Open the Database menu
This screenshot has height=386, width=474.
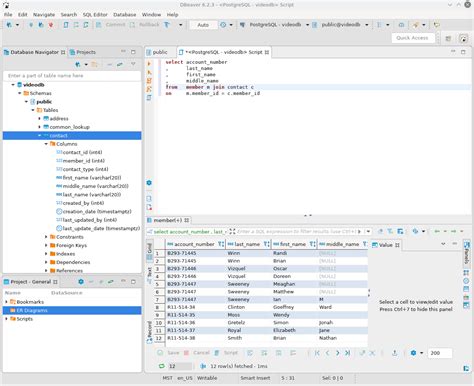pyautogui.click(x=125, y=15)
